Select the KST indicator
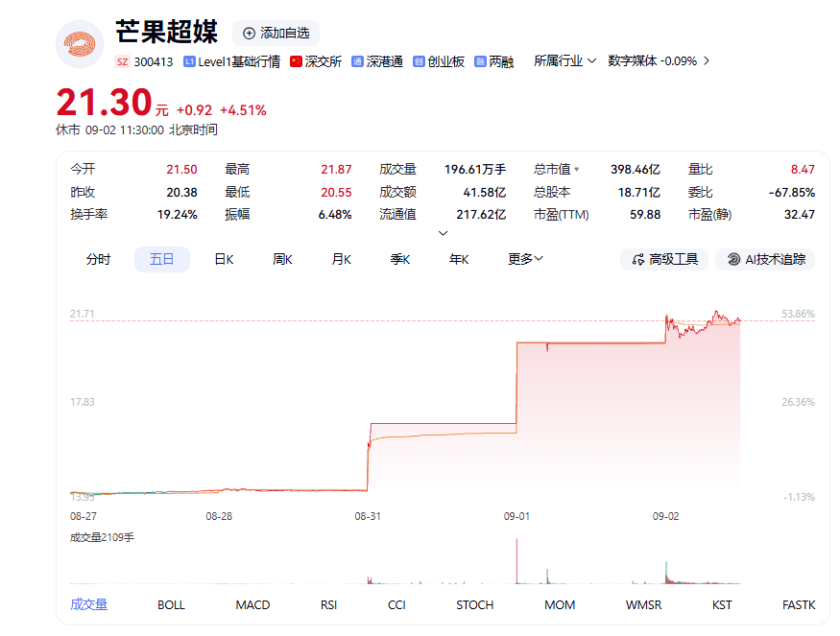Screen dimensions: 840x636 [x=722, y=605]
